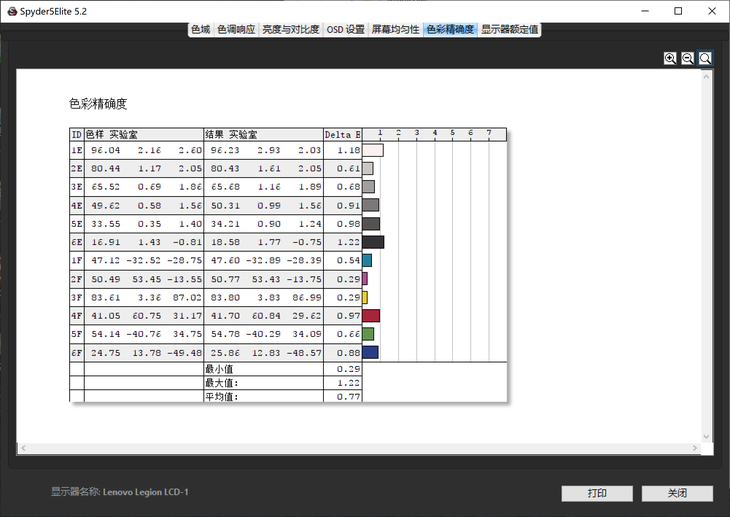
Task: Click the 6F blue color bar
Action: coord(371,352)
